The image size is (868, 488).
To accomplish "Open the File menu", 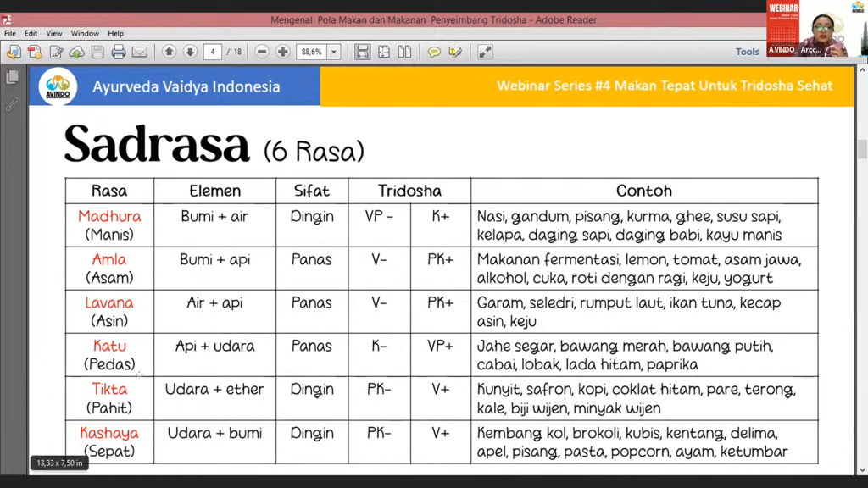I will click(x=10, y=34).
